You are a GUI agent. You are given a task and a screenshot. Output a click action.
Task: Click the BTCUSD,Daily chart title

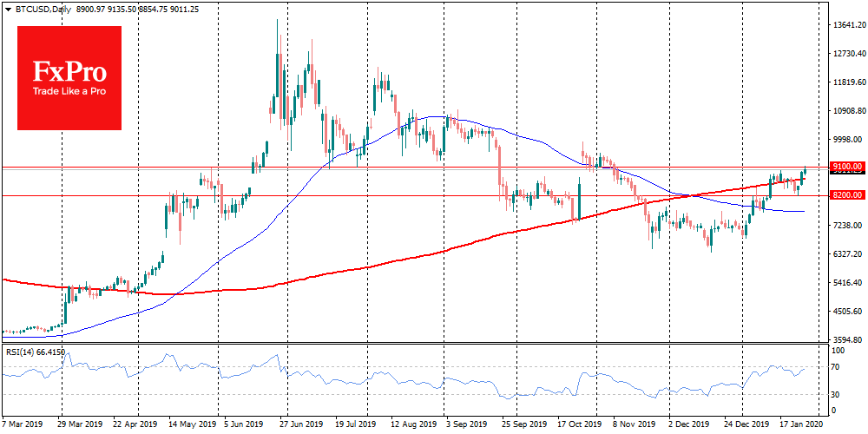tap(35, 7)
